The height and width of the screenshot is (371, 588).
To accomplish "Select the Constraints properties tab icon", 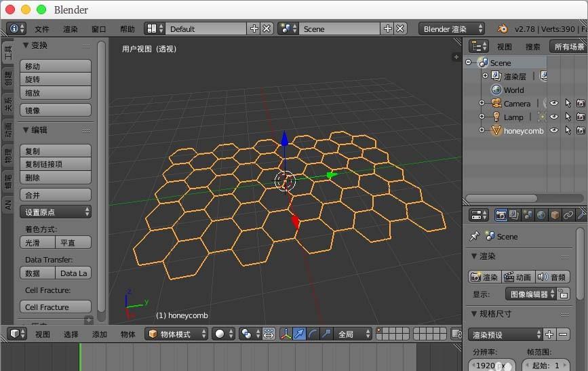I will (568, 215).
